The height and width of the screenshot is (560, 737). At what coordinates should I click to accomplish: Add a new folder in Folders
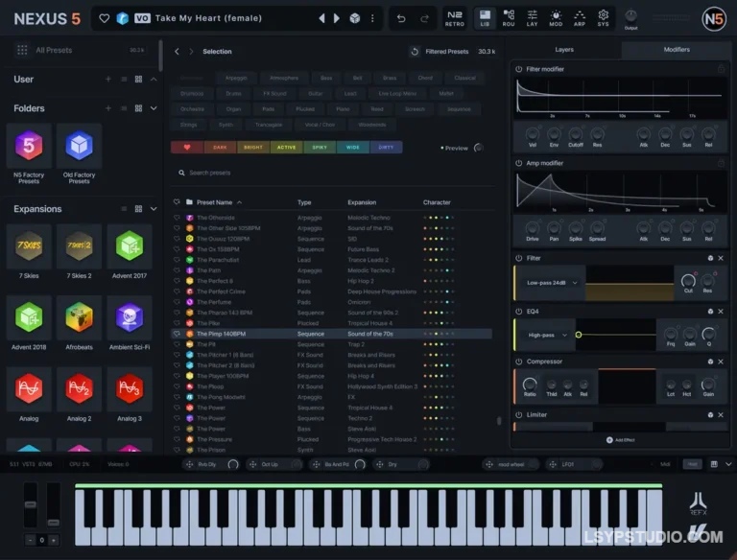pos(108,108)
